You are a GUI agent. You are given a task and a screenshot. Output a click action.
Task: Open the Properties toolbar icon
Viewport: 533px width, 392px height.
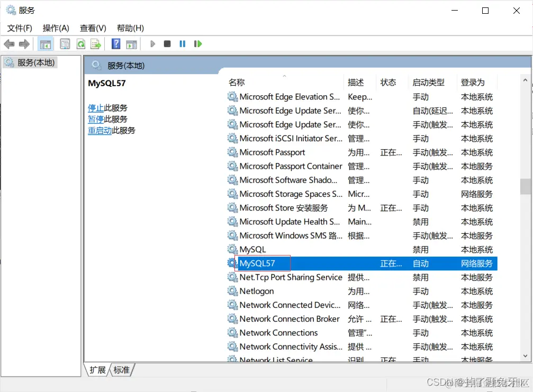(65, 44)
